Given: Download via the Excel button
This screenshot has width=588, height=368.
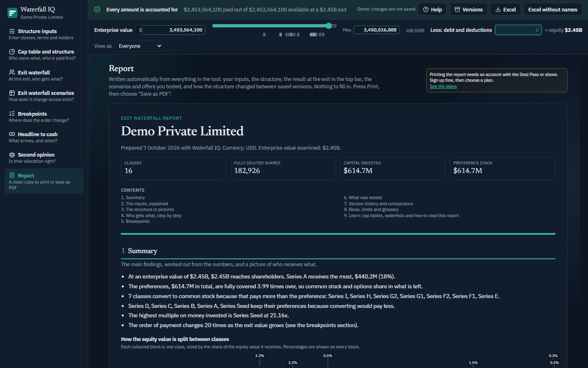Looking at the screenshot, I should [505, 9].
